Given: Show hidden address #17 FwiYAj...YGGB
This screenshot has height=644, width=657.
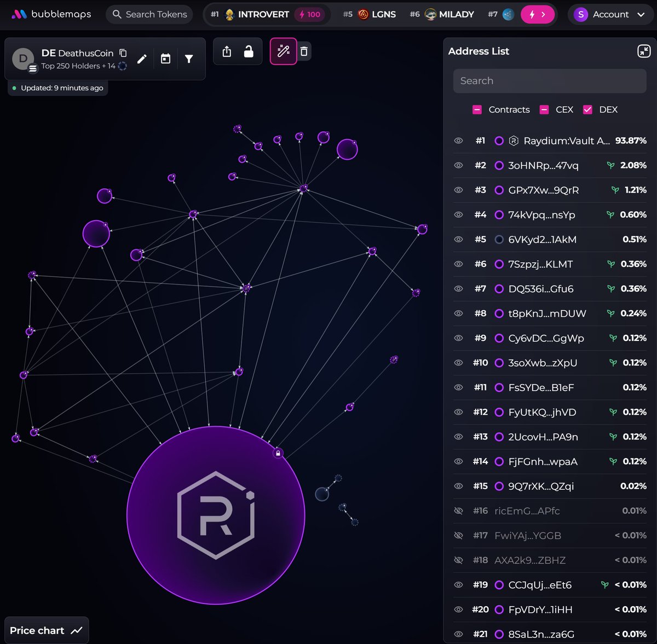Looking at the screenshot, I should coord(459,535).
